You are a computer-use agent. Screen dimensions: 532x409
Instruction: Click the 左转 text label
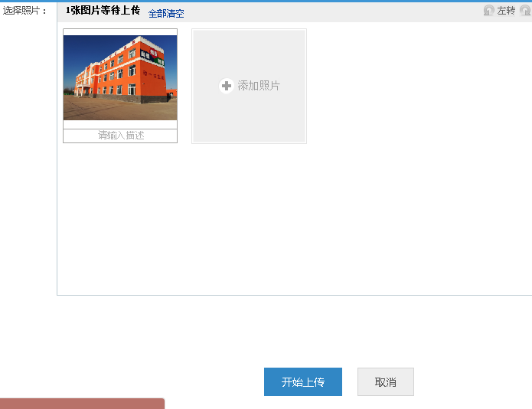(506, 11)
